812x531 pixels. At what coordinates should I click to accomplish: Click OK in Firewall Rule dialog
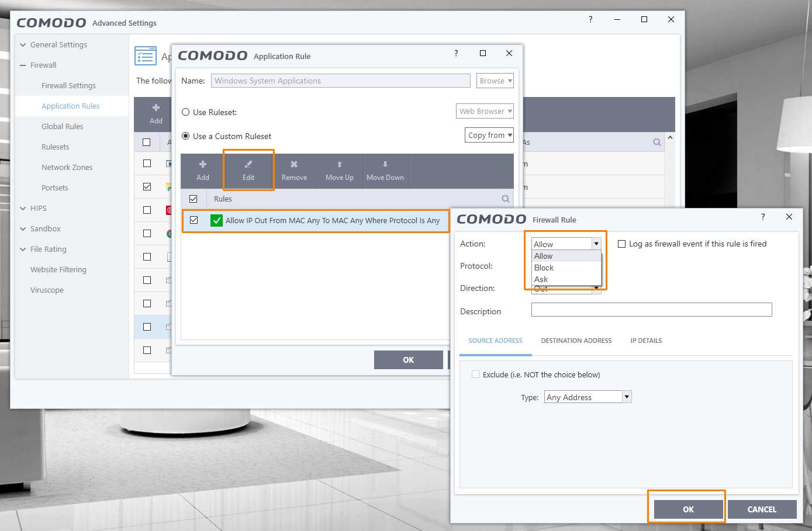point(688,509)
